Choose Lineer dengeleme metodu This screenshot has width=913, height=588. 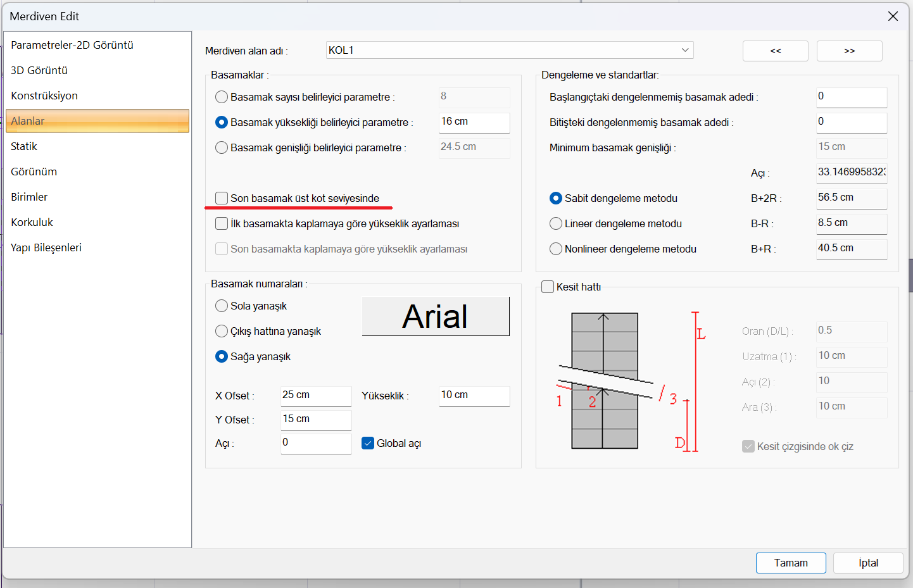click(x=556, y=223)
